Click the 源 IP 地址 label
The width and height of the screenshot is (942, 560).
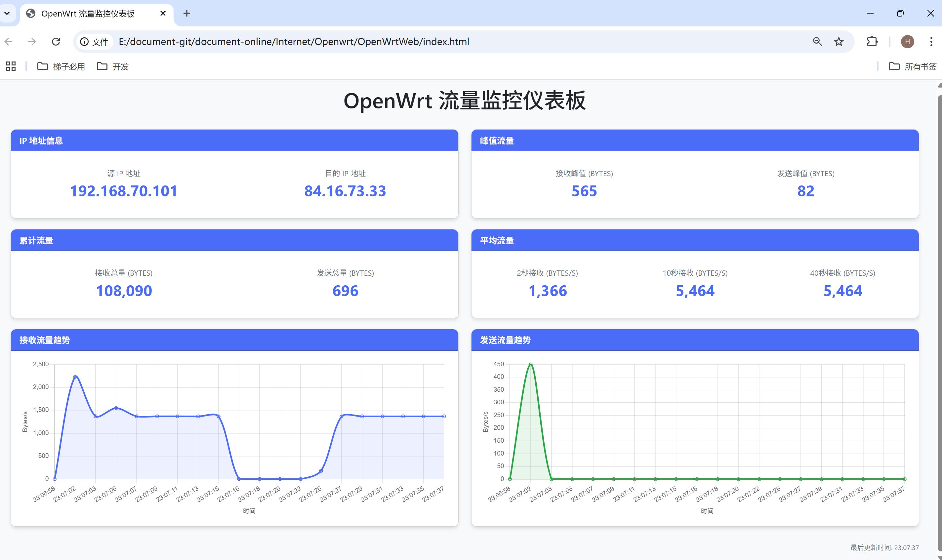(x=124, y=173)
